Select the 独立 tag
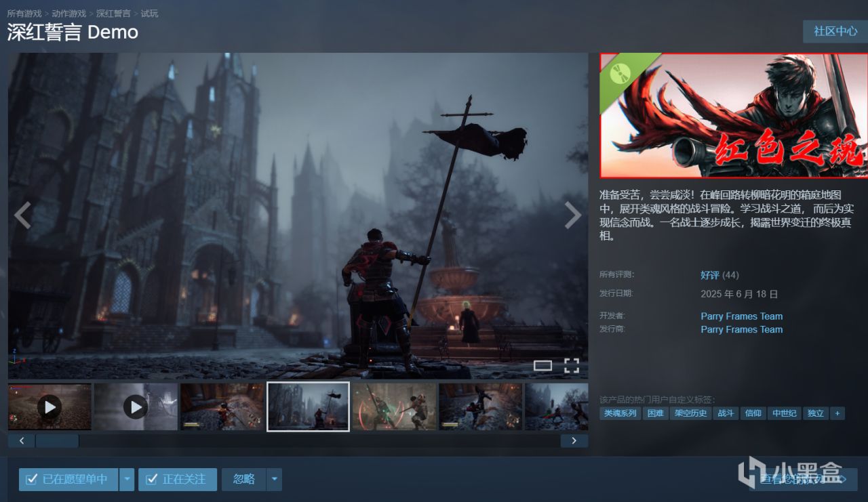The height and width of the screenshot is (502, 868). click(x=815, y=413)
